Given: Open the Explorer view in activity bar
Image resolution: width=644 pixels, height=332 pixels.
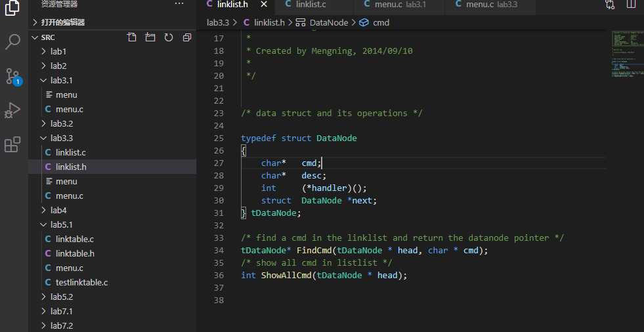Looking at the screenshot, I should [x=12, y=7].
